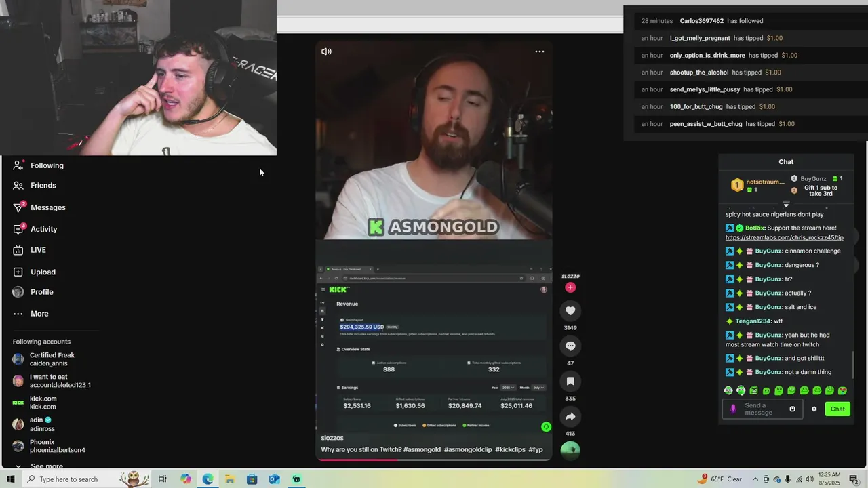
Task: Open Friends in TikTok sidebar
Action: tap(35, 186)
